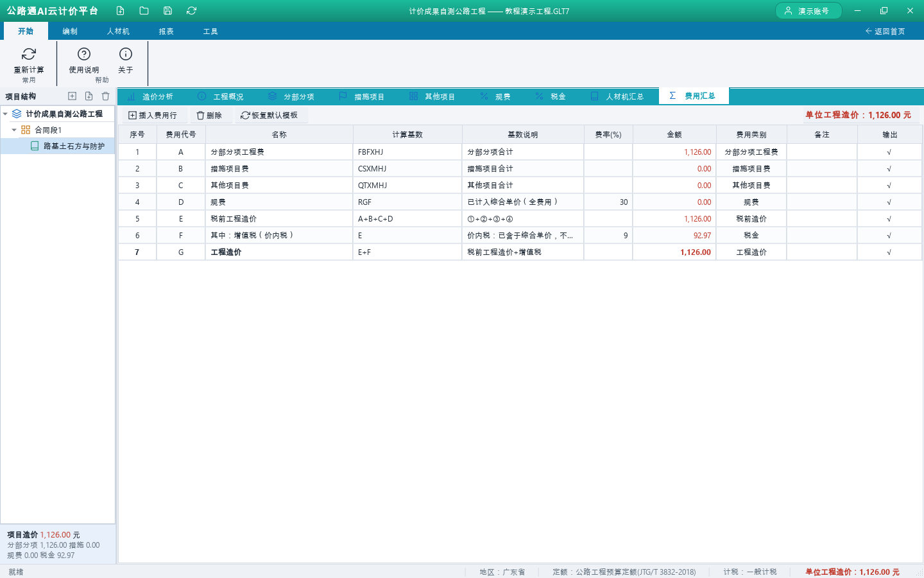Click the 定额 standard text in status bar
Viewport: 924px width, 578px height.
[x=624, y=572]
